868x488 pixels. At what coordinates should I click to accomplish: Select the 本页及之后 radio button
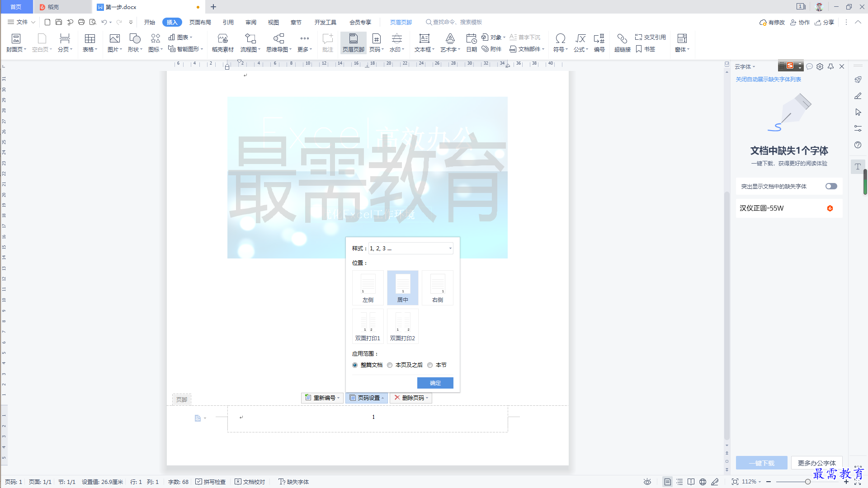pyautogui.click(x=390, y=365)
